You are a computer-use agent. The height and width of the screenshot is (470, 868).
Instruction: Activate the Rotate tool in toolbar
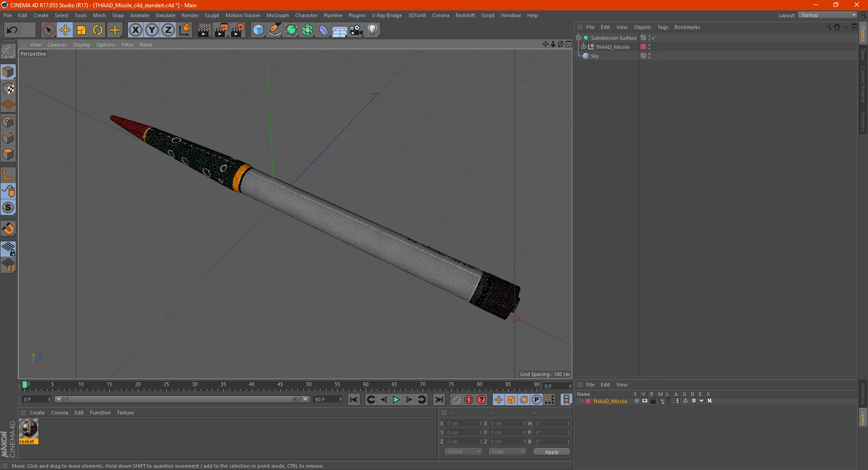point(98,30)
